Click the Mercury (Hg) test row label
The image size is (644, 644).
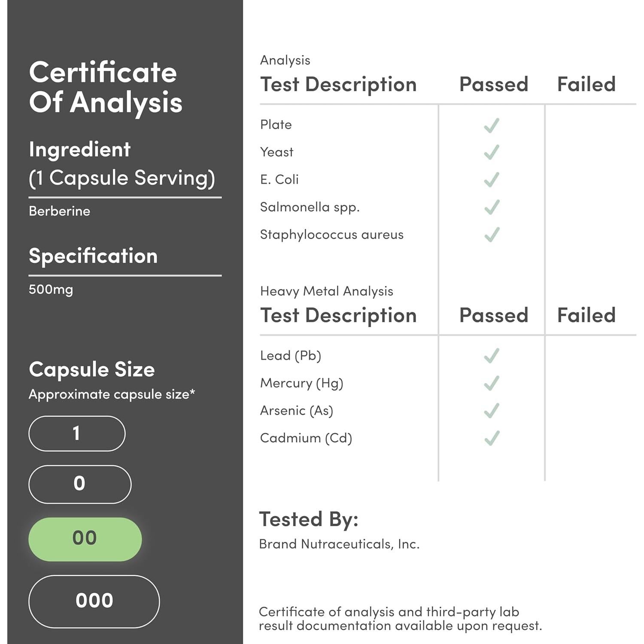[301, 383]
